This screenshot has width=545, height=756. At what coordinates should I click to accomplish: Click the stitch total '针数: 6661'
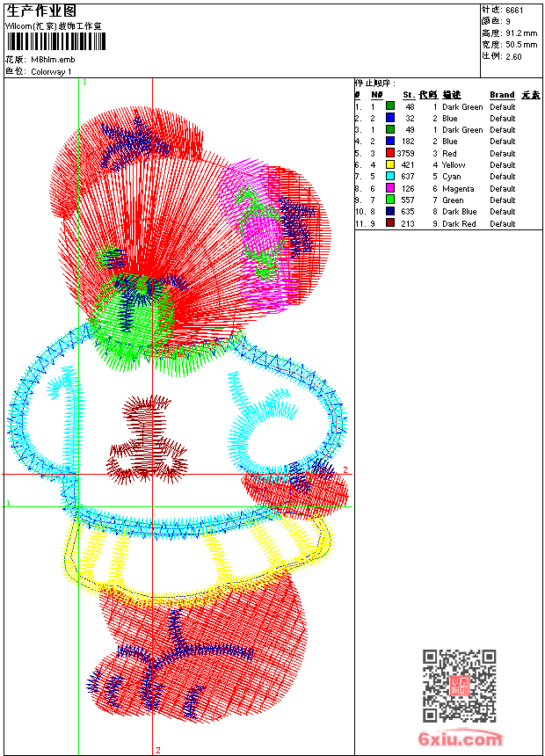pyautogui.click(x=503, y=10)
